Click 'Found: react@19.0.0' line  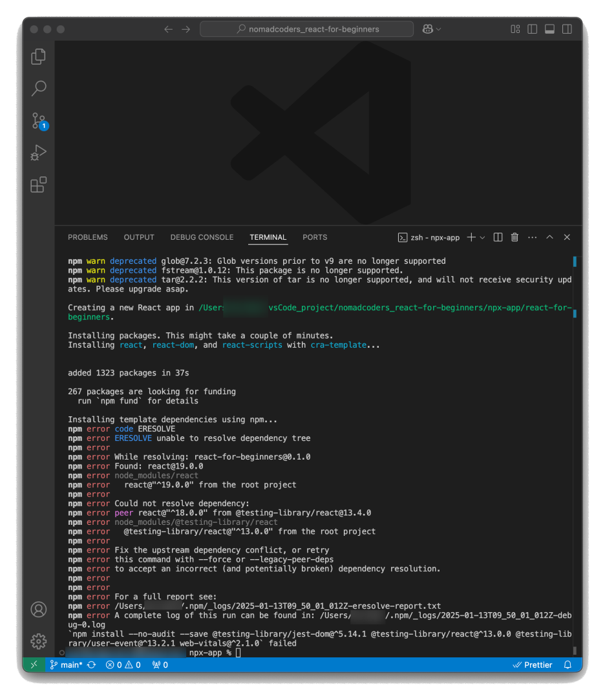(135, 466)
